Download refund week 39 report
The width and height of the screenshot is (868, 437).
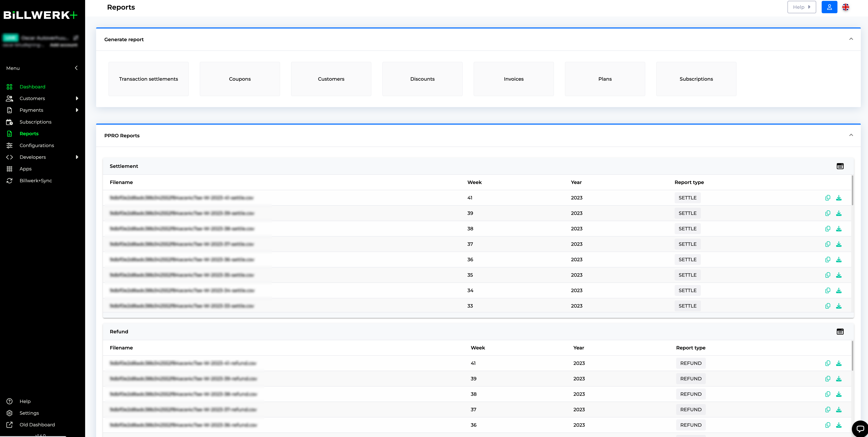coord(839,379)
